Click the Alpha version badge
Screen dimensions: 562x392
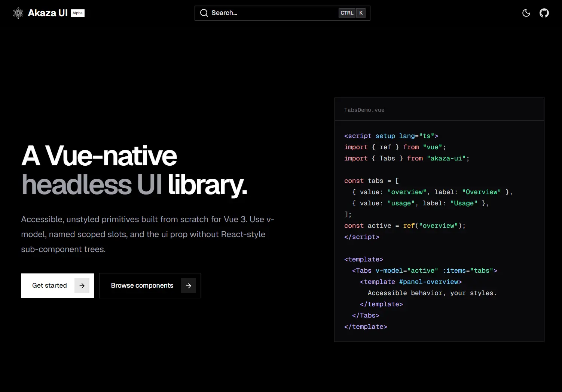point(77,13)
